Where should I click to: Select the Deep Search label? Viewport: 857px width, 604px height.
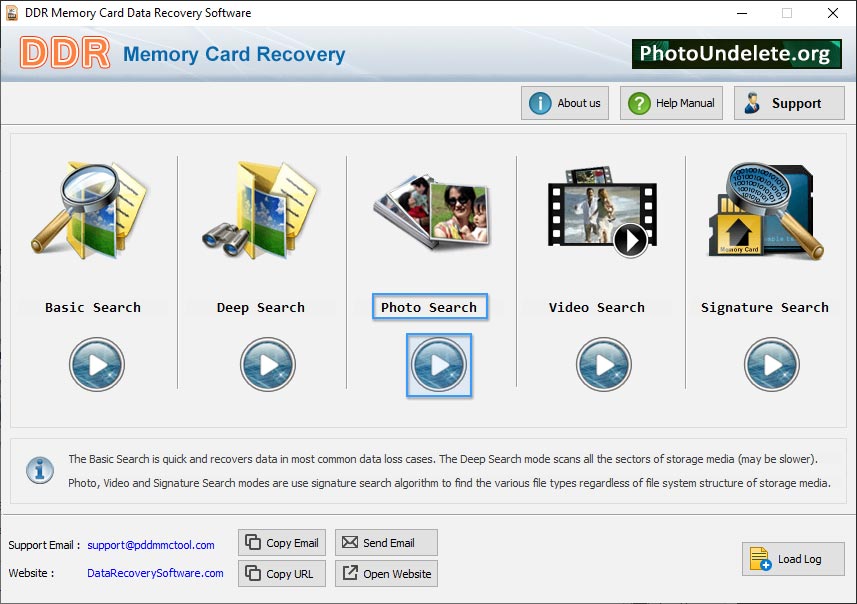(x=261, y=308)
